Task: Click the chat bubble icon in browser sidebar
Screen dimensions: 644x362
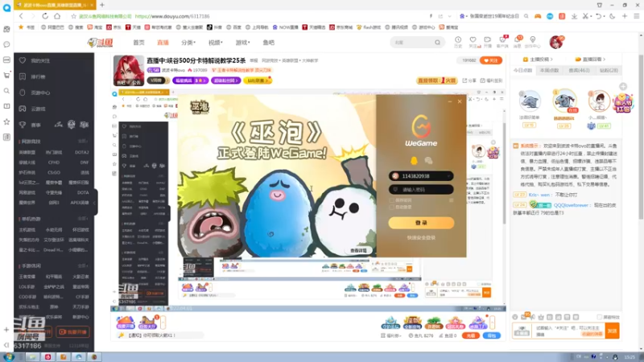Action: 6,44
